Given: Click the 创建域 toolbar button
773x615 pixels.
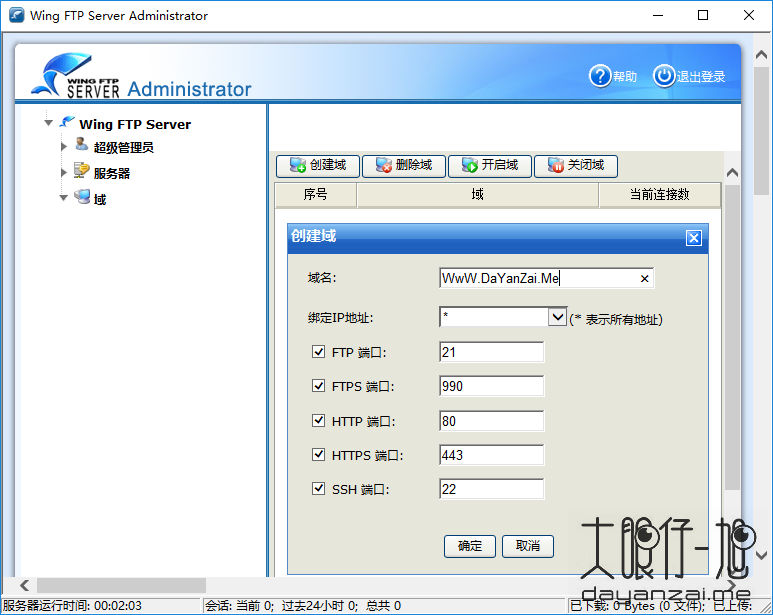Looking at the screenshot, I should pos(318,166).
